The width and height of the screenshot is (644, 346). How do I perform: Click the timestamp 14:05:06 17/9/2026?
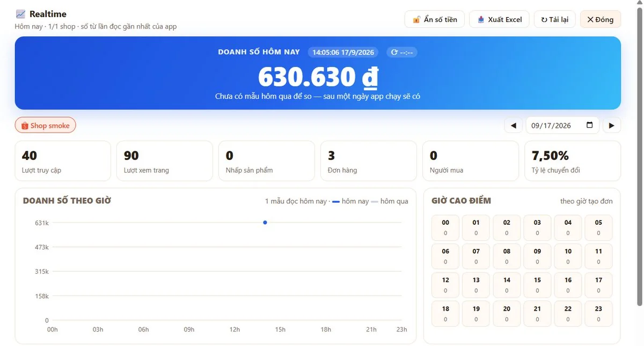click(343, 52)
